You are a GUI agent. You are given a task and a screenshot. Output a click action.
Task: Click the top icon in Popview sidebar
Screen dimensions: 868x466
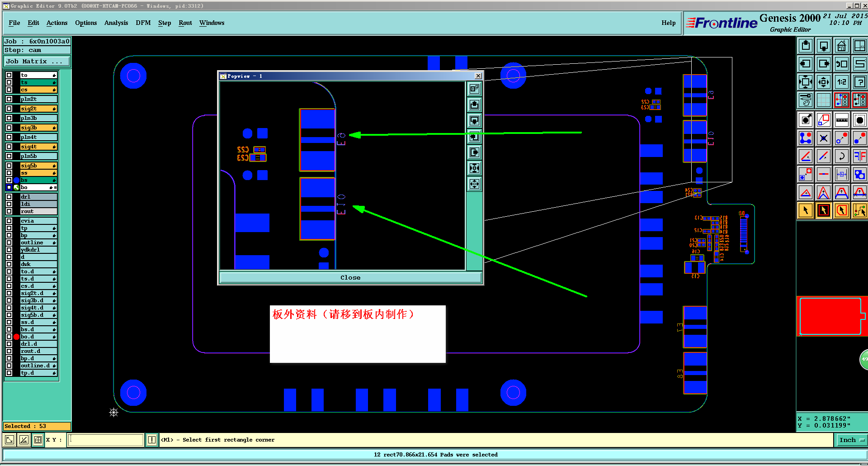coord(474,89)
